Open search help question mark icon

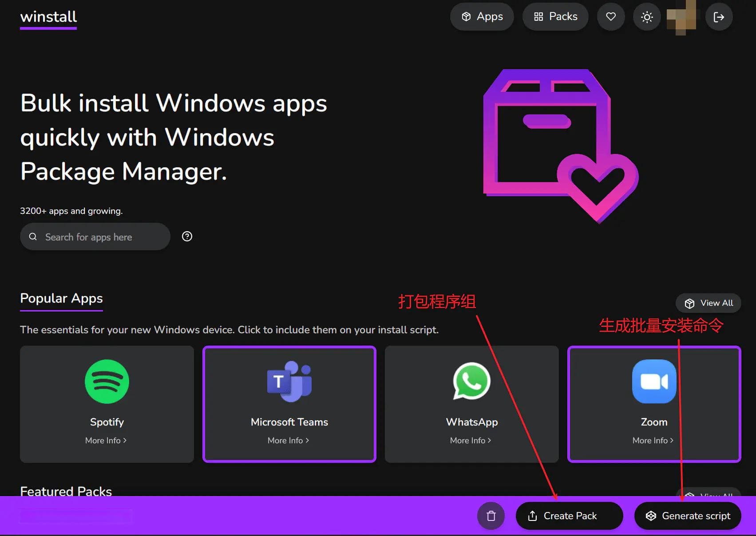[187, 236]
